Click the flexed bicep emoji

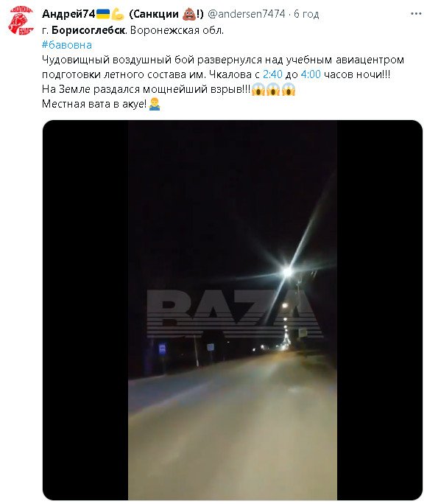(118, 14)
